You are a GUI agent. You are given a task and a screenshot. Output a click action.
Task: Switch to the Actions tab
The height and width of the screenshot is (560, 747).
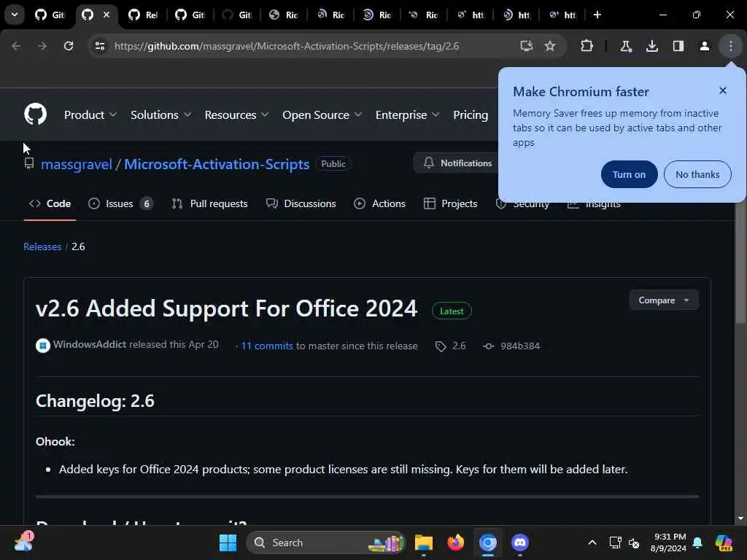(379, 204)
